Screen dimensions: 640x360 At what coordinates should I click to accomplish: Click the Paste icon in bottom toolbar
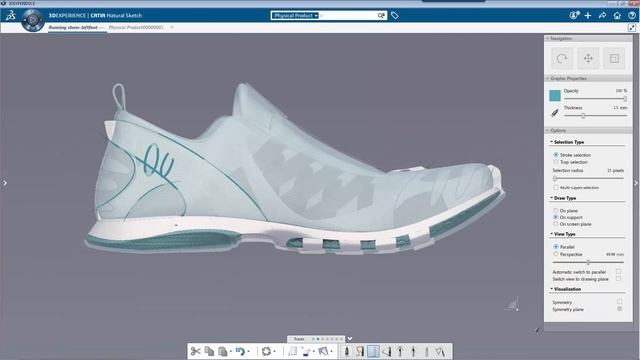tap(222, 351)
